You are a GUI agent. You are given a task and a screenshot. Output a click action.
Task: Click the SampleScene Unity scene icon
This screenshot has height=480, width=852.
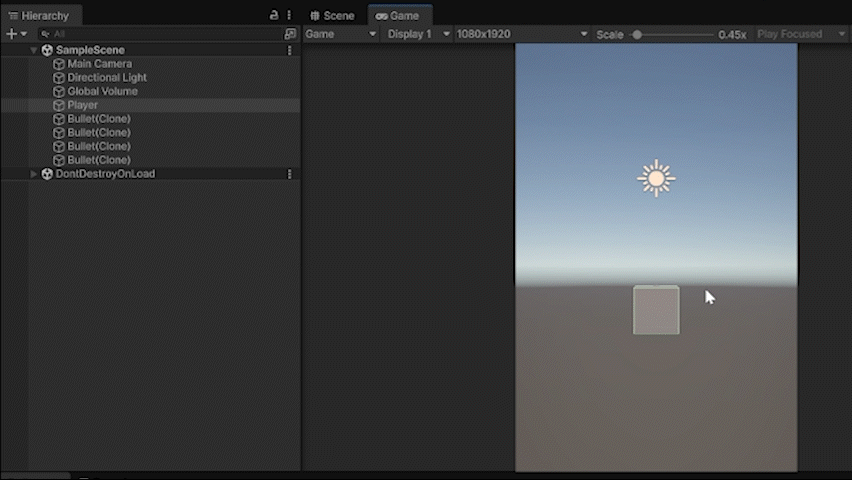47,50
